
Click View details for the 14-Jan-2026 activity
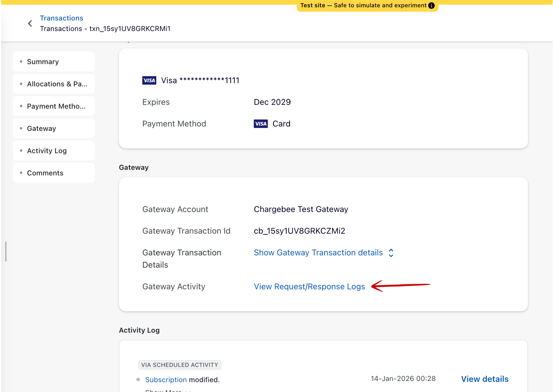click(484, 379)
